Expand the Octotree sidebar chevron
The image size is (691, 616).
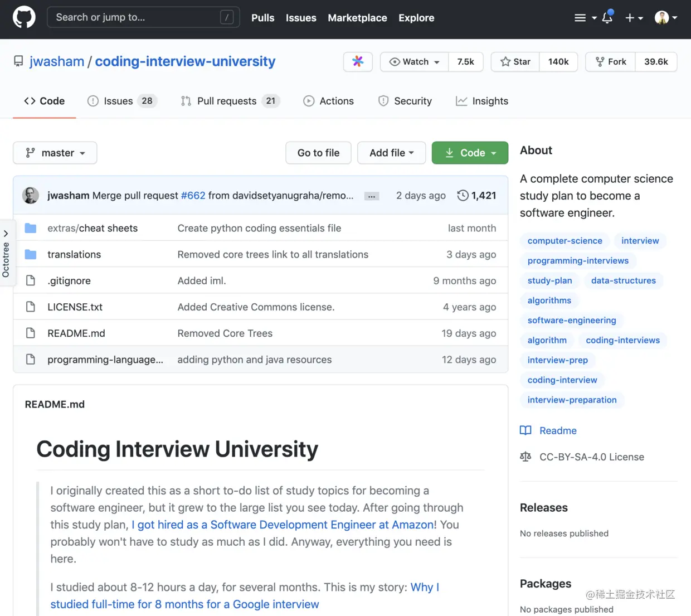[x=6, y=234]
